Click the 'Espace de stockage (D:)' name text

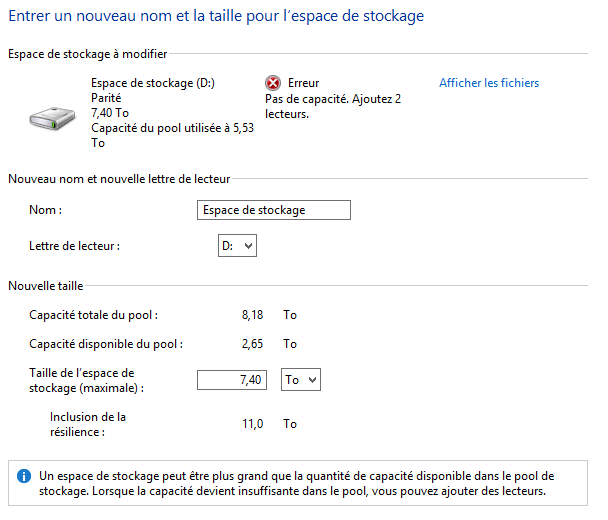click(153, 83)
